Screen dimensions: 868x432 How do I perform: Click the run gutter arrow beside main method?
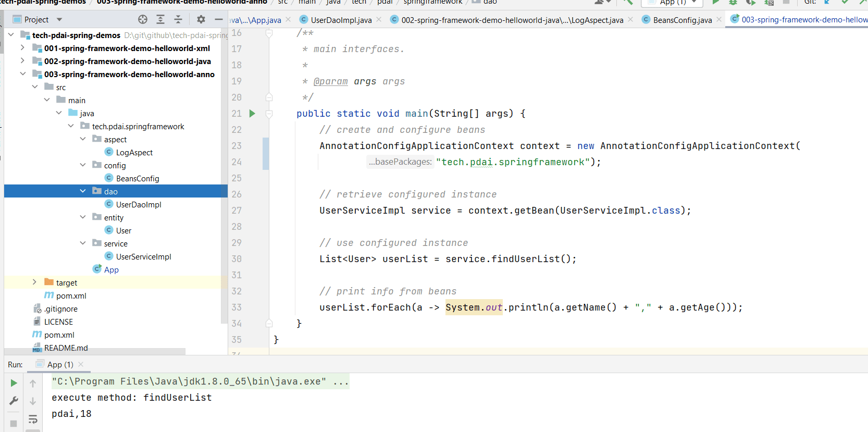[x=252, y=114]
